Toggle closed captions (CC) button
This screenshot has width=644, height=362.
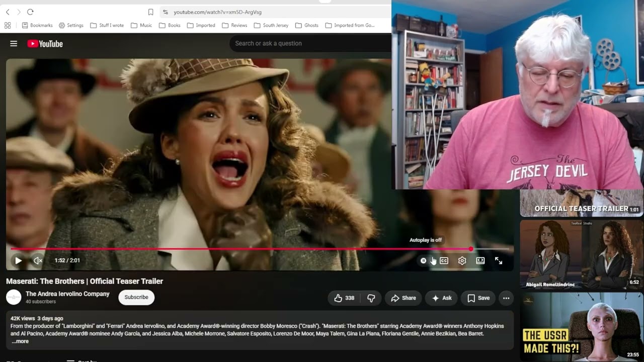(444, 260)
